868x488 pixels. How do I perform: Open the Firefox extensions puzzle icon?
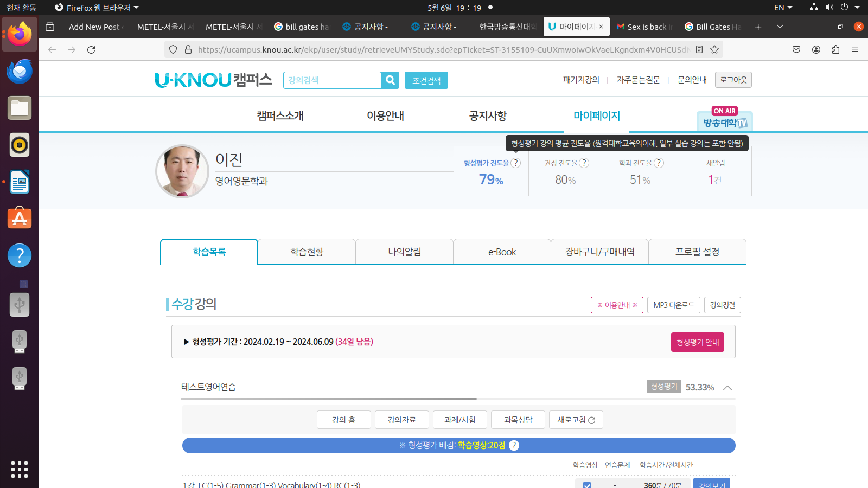click(x=835, y=49)
